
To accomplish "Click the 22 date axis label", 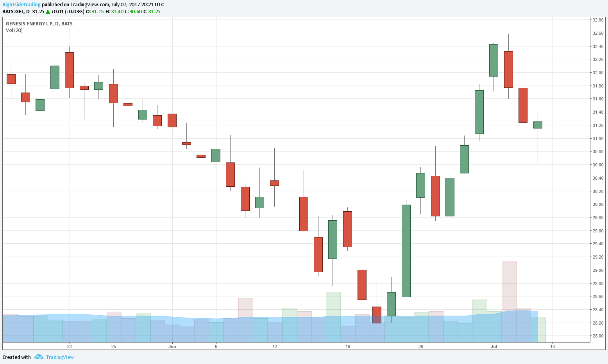I will (x=70, y=346).
